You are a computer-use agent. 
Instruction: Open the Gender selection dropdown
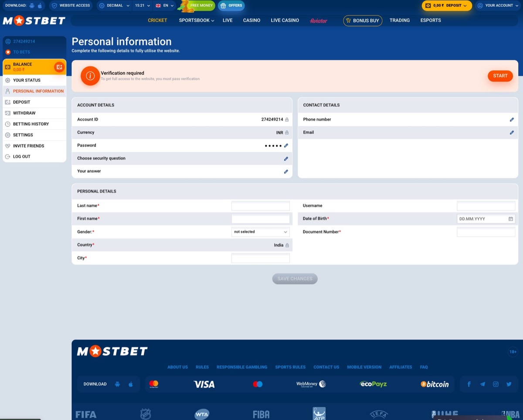tap(260, 232)
